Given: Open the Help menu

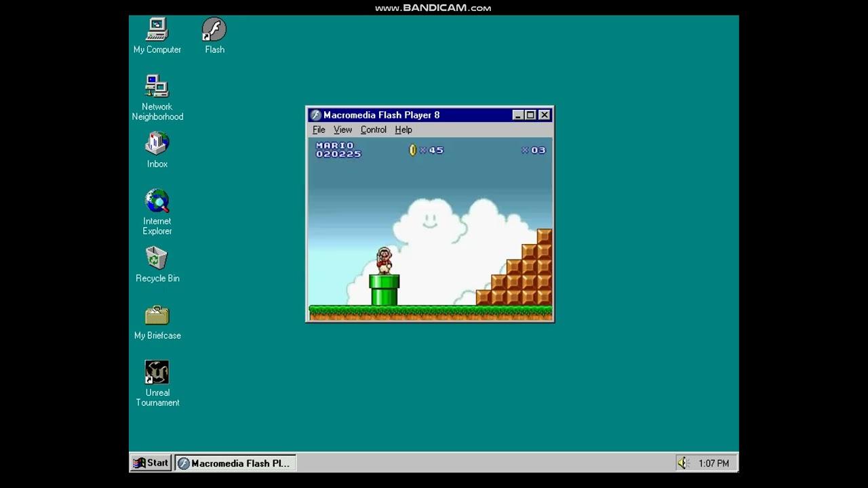Looking at the screenshot, I should [403, 129].
